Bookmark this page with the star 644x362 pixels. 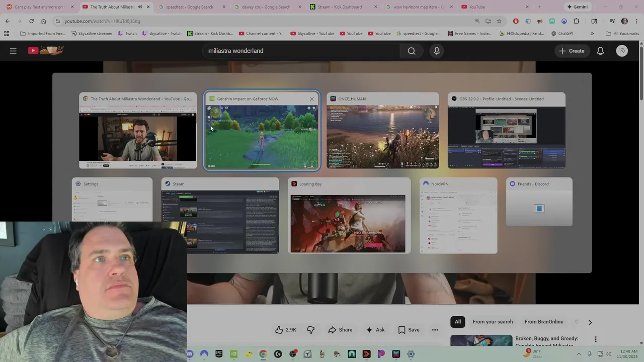click(499, 21)
